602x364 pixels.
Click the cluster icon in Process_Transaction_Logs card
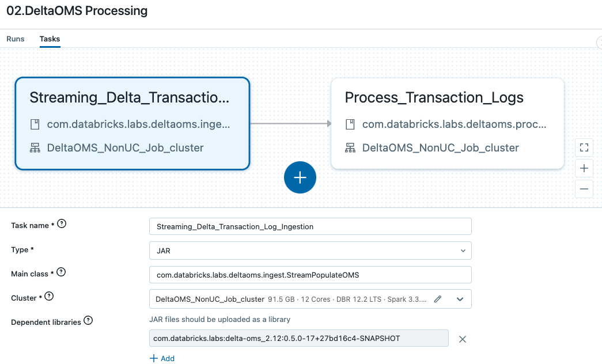coord(350,148)
